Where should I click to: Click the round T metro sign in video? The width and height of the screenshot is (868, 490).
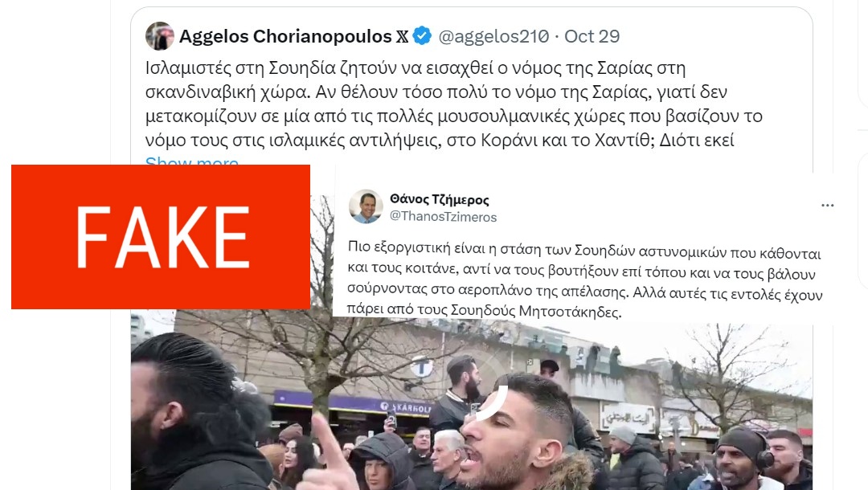[x=421, y=366]
